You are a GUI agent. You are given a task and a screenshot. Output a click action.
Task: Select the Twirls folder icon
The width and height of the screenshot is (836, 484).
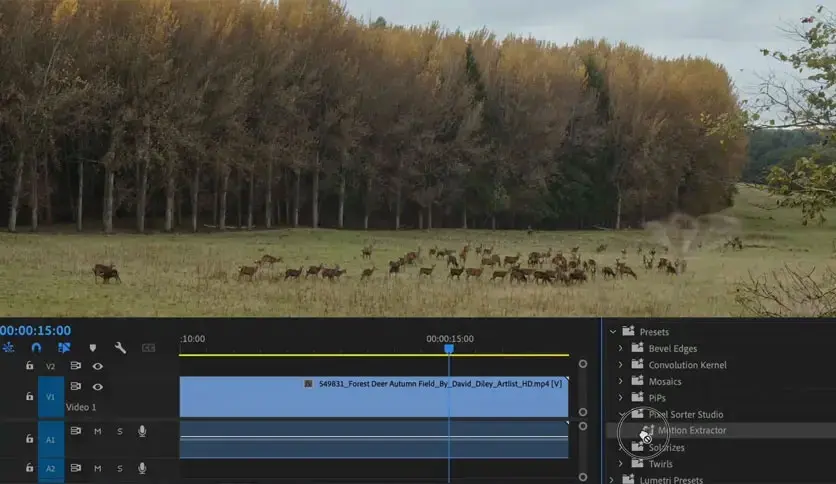637,463
